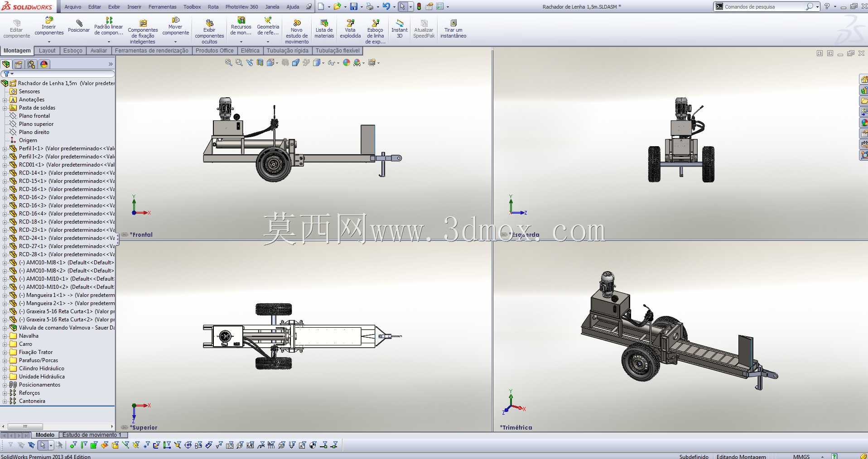Switch to the Avaliar tab

coord(99,51)
